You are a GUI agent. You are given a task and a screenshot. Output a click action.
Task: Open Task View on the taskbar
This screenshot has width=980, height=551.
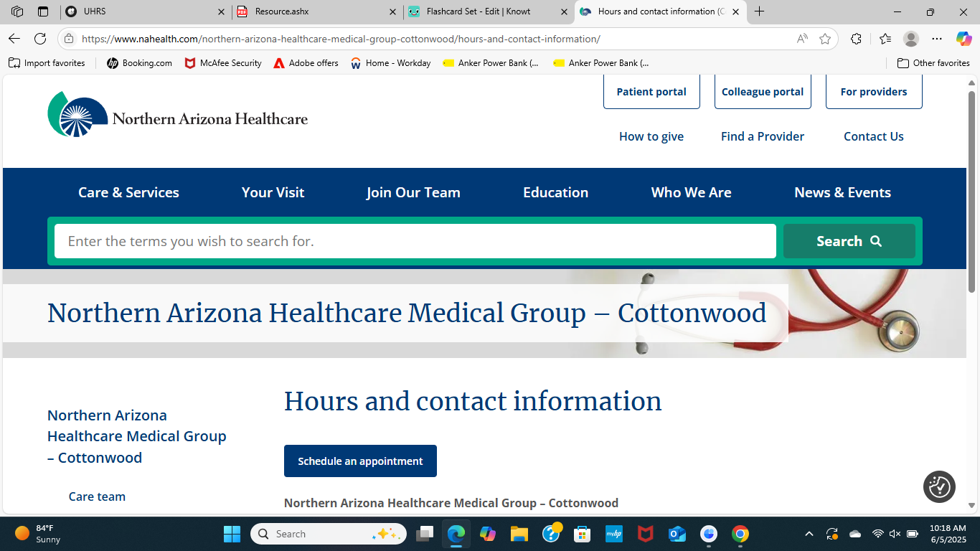tap(425, 534)
